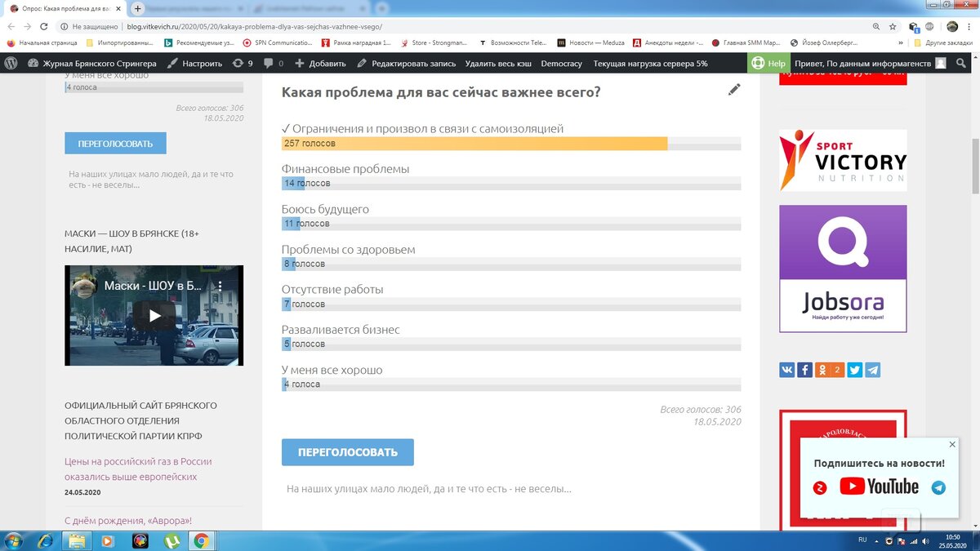Open the Jobsora advertisement banner
Screen dimensions: 980x551
click(x=843, y=269)
